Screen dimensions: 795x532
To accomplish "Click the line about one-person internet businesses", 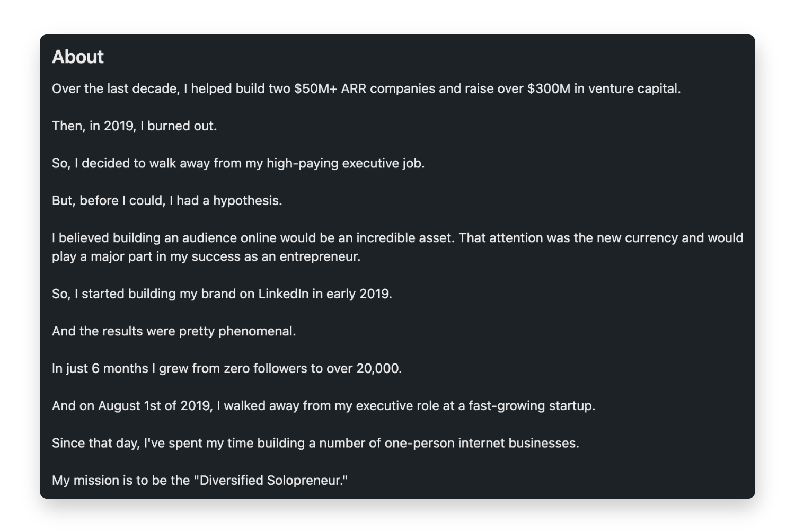I will [x=315, y=443].
